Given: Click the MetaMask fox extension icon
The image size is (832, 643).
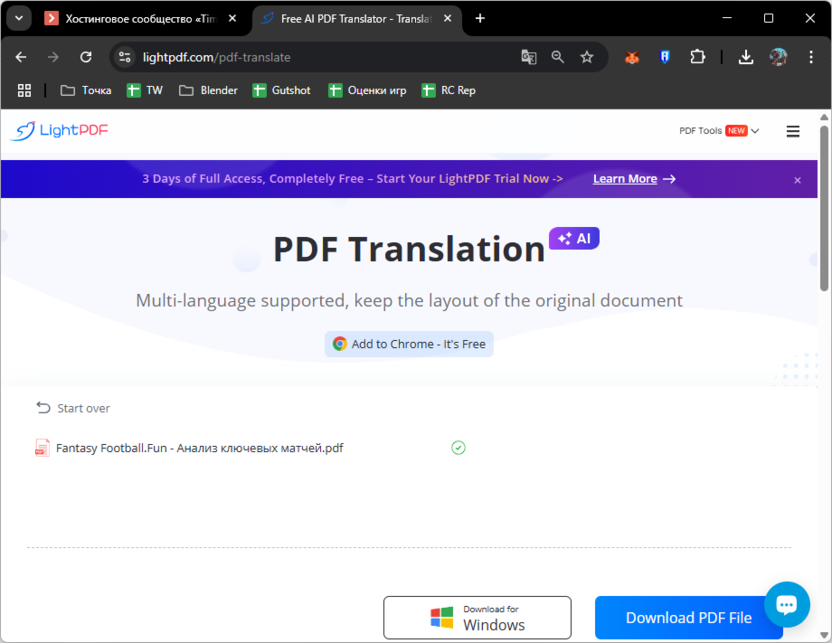Looking at the screenshot, I should (x=632, y=57).
